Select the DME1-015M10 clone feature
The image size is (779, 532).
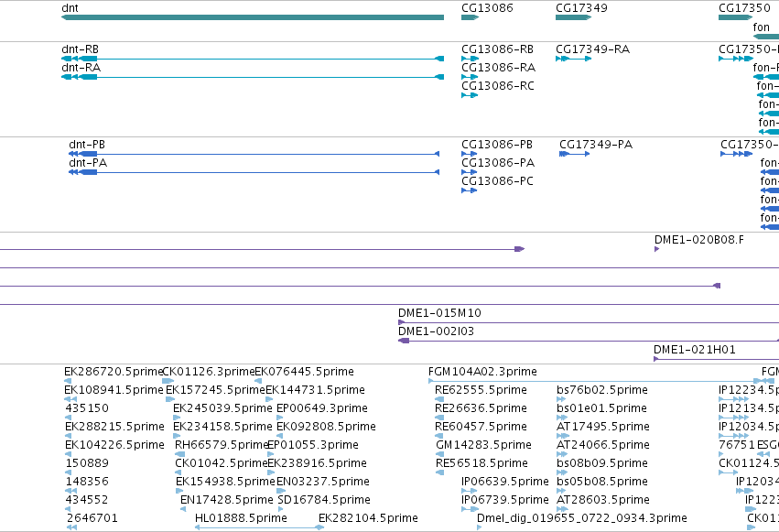tap(589, 322)
